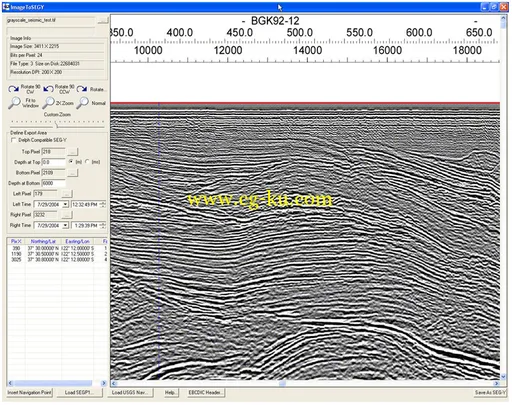Viewport: 512px width, 405px height.
Task: Click the Depth at Bottom input field
Action: click(53, 183)
